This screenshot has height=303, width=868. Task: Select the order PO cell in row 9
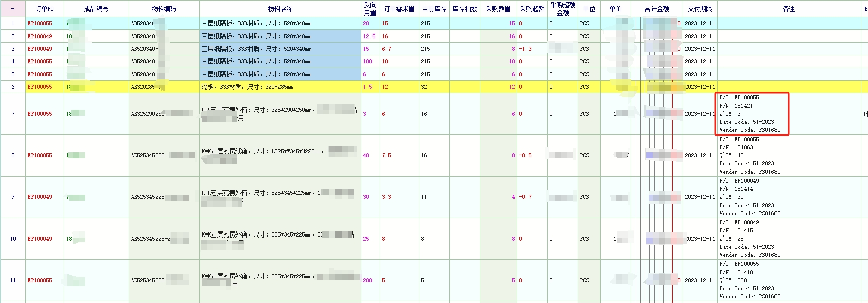pyautogui.click(x=44, y=197)
